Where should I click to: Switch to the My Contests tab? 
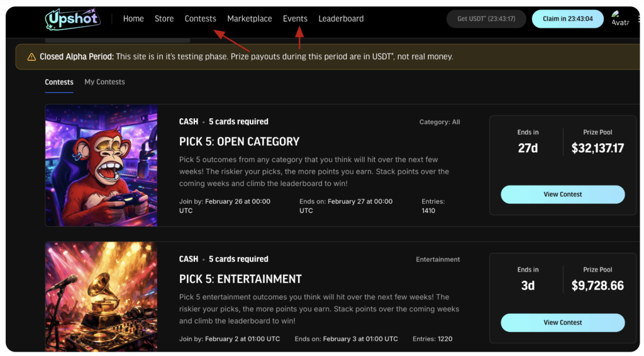105,82
